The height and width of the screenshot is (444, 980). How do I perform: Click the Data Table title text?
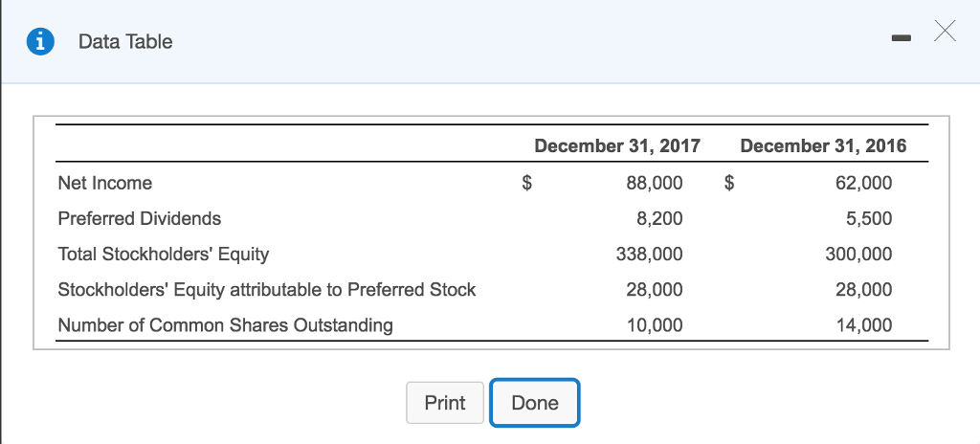coord(125,41)
